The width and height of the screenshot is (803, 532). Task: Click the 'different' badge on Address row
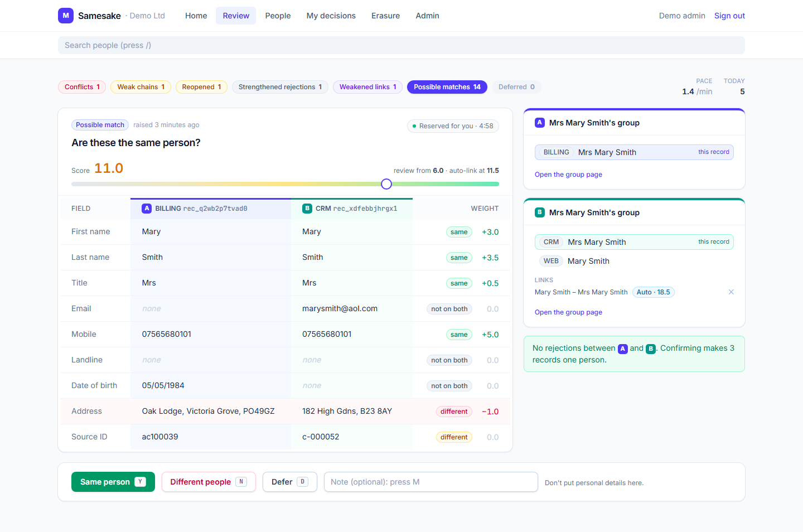tap(454, 412)
